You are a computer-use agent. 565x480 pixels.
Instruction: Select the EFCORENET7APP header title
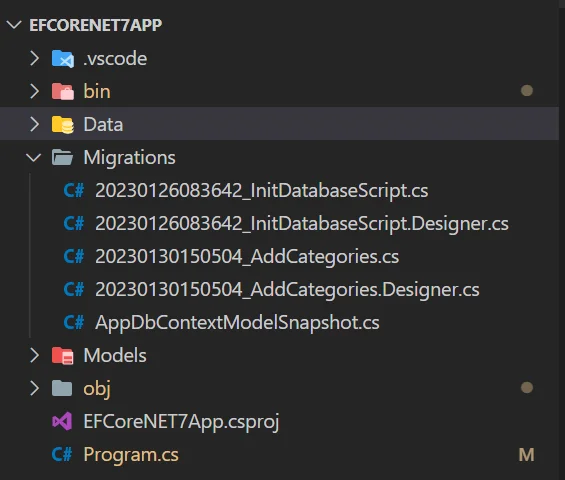[x=96, y=25]
